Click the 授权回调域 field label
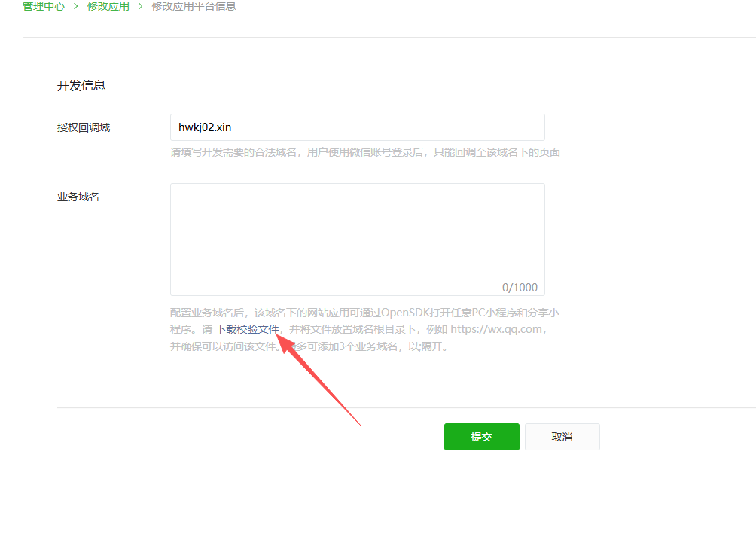The height and width of the screenshot is (543, 756). pyautogui.click(x=84, y=127)
